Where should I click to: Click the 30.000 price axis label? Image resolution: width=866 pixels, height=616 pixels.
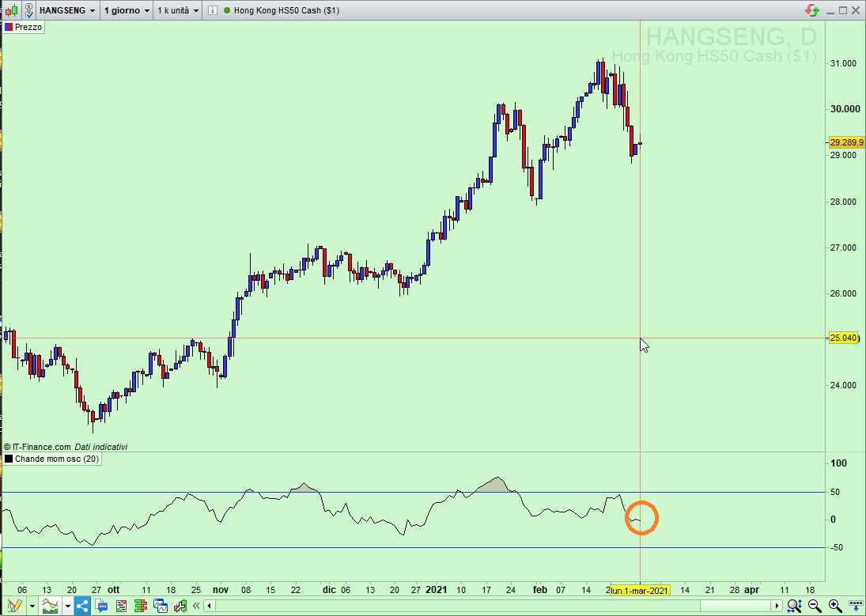pos(845,109)
